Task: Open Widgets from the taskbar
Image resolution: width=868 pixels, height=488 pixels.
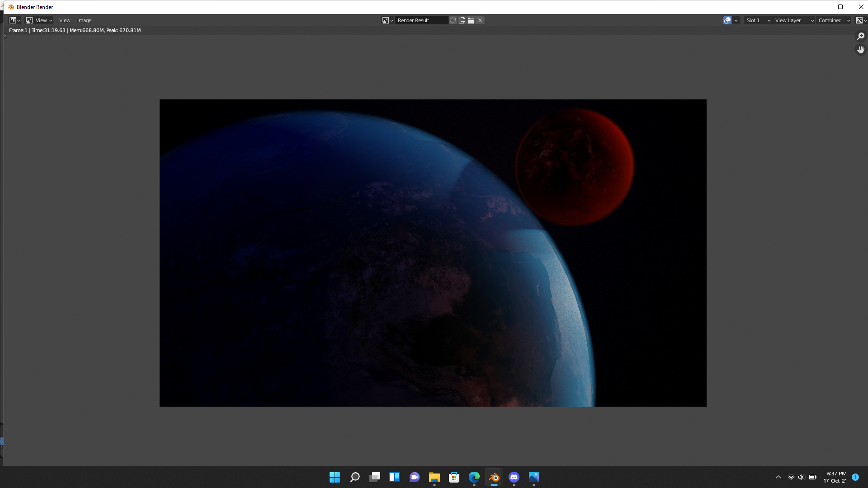Action: tap(395, 477)
